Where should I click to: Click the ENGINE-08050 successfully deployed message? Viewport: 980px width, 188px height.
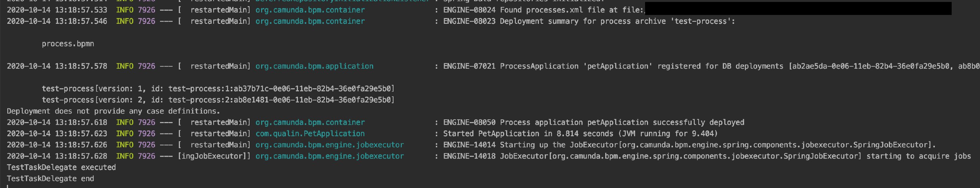tap(593, 122)
